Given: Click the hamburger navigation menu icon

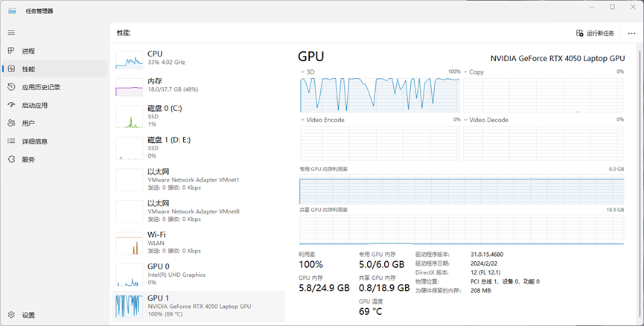Looking at the screenshot, I should 11,33.
